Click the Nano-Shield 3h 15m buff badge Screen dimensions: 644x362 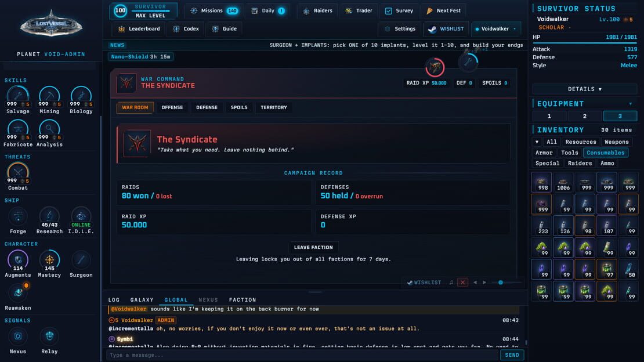pyautogui.click(x=140, y=57)
